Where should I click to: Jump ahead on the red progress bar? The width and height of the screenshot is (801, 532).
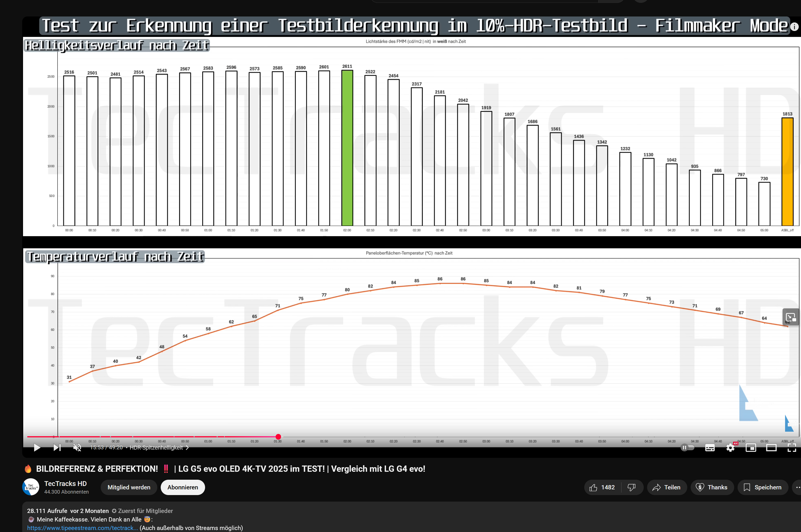(x=407, y=437)
